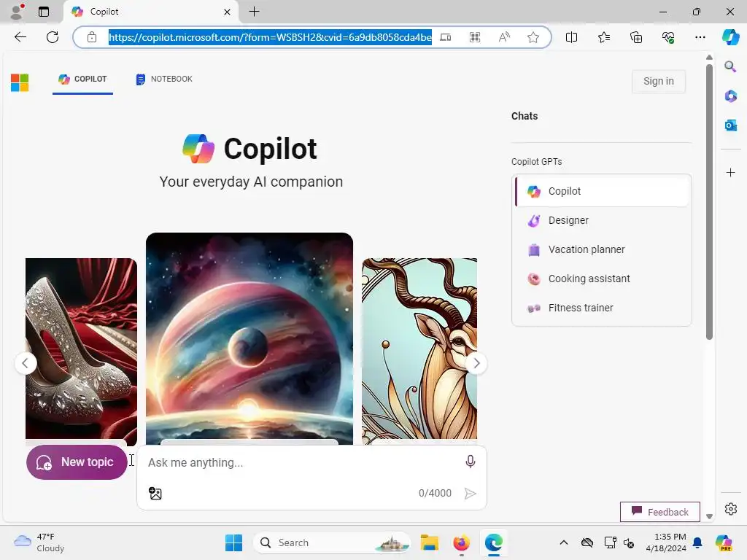Show previous carousel image
The height and width of the screenshot is (560, 747).
pos(26,363)
